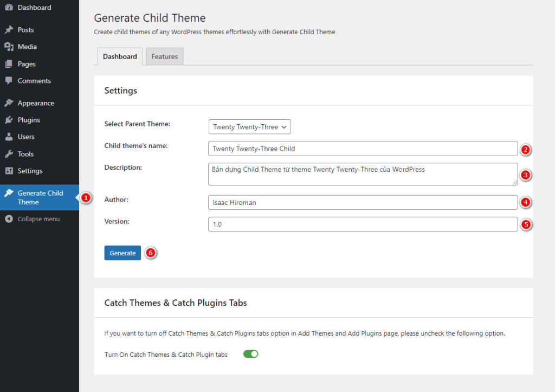Click the Pages icon in sidebar

tap(9, 64)
